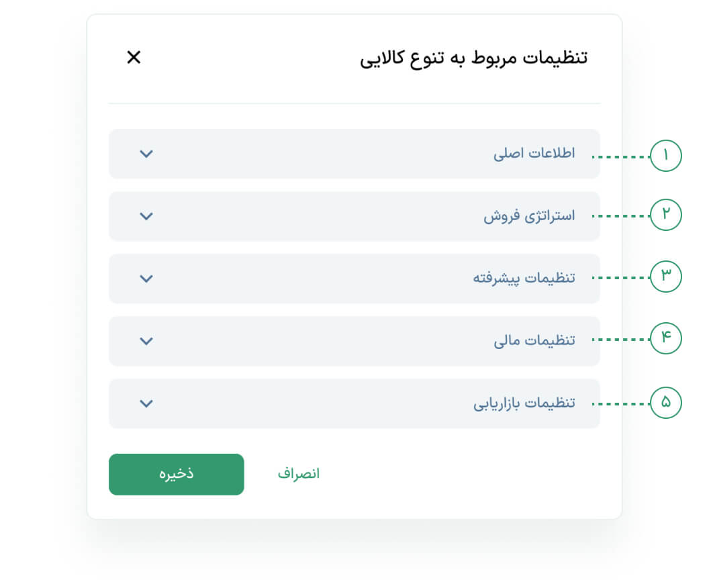
Task: Close the تنظیمات مربوط به تنوع کالایی dialog
Action: pyautogui.click(x=134, y=58)
